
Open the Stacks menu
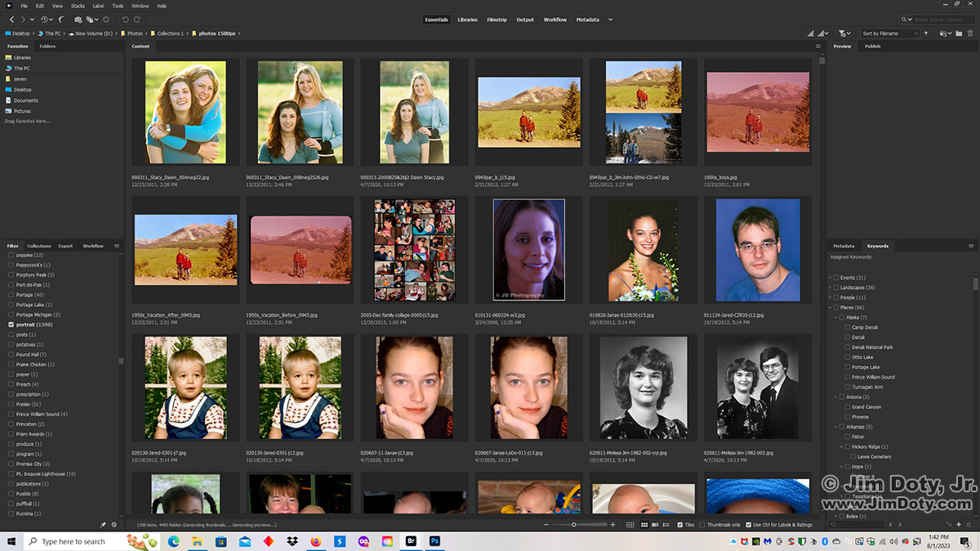pos(78,6)
